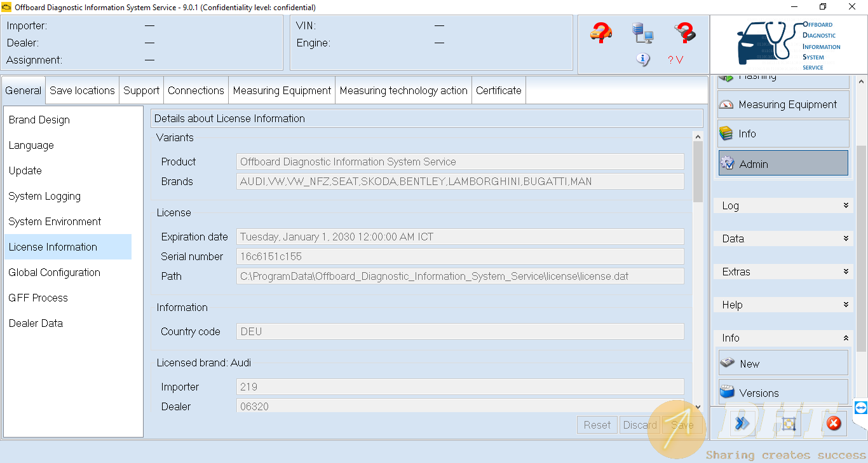Click the blue information bubble icon
The image size is (868, 463).
(643, 59)
